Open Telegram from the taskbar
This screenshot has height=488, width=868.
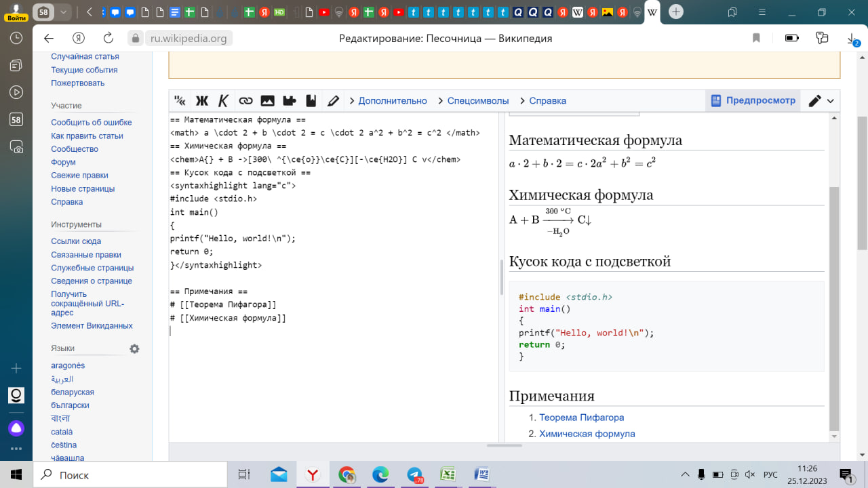(x=414, y=474)
